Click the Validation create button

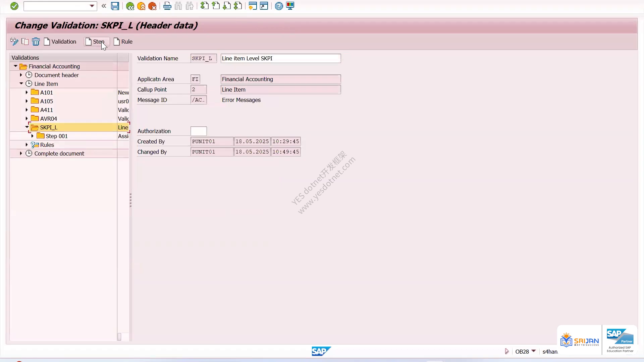tap(60, 42)
